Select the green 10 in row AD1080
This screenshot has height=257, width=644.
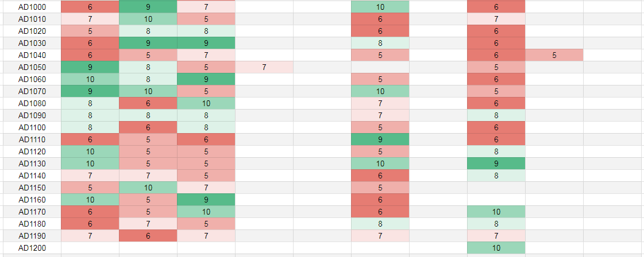pyautogui.click(x=206, y=103)
